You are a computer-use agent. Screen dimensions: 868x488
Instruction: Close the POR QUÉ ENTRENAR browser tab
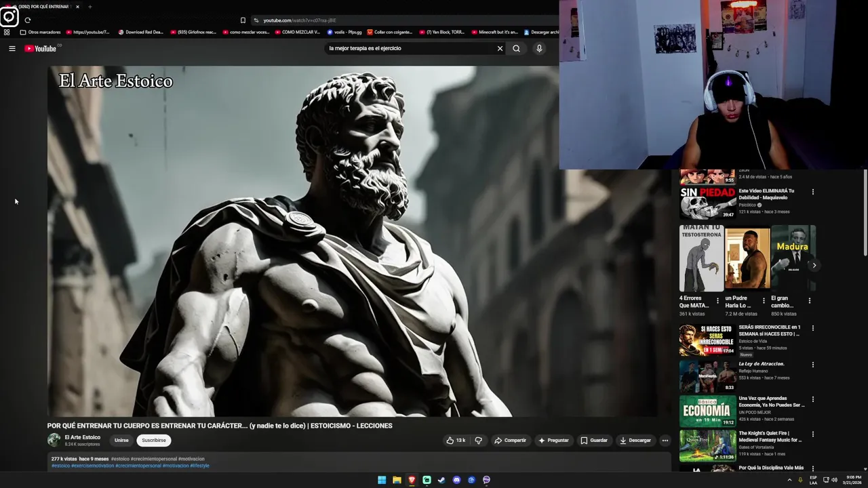pos(77,7)
